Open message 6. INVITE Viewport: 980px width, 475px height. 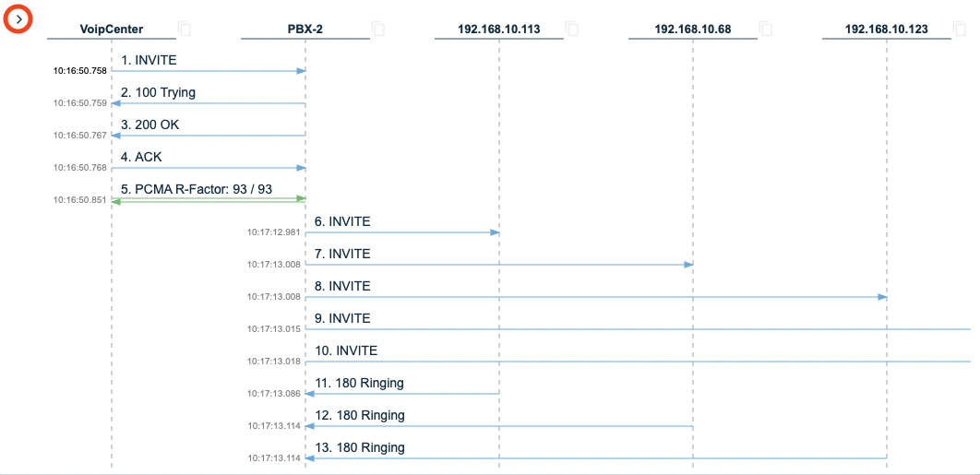[342, 222]
